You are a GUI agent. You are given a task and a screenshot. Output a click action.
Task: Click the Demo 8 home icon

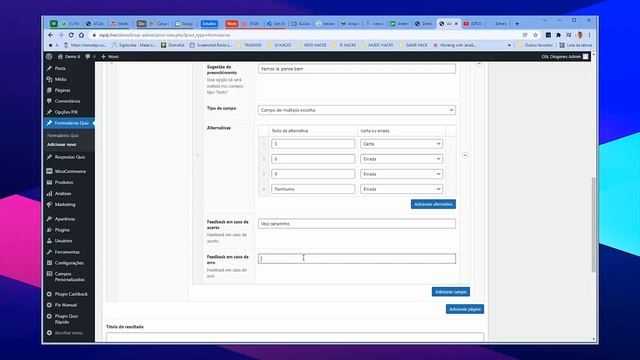coord(60,56)
